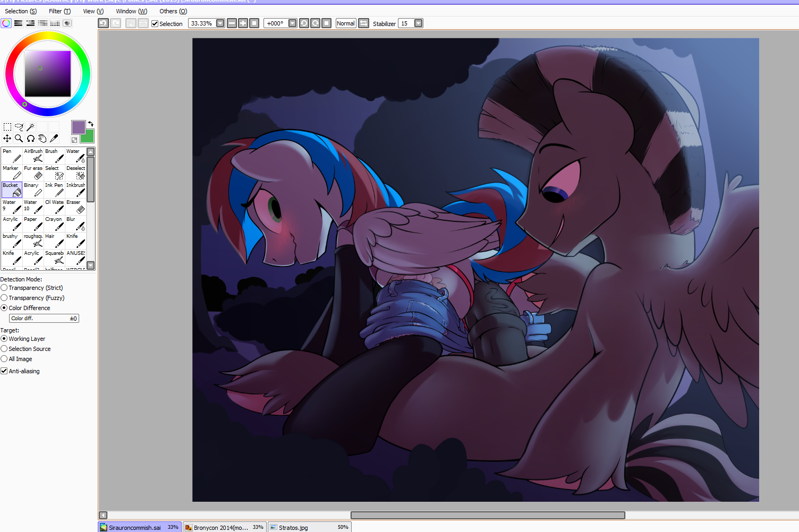799x532 pixels.
Task: Select the rotate canvas tool
Action: [x=31, y=139]
